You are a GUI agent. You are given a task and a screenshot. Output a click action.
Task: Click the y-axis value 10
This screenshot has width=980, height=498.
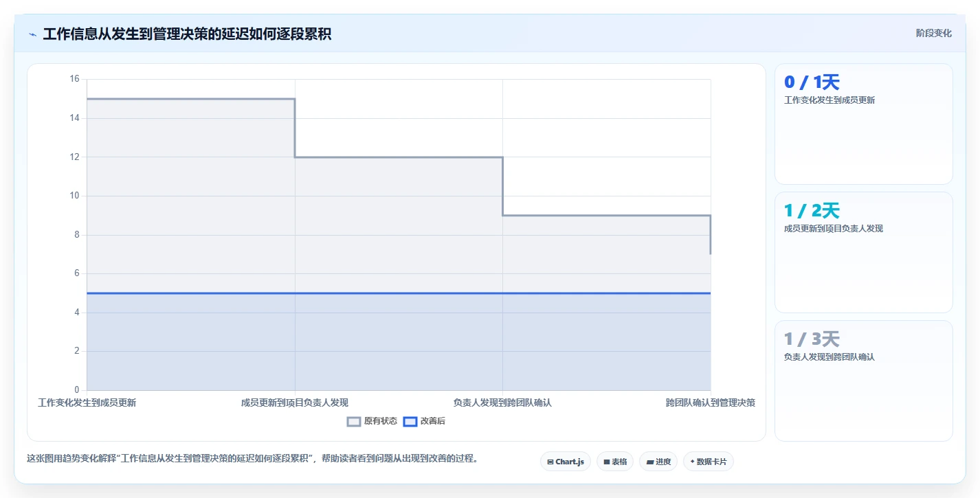point(75,196)
